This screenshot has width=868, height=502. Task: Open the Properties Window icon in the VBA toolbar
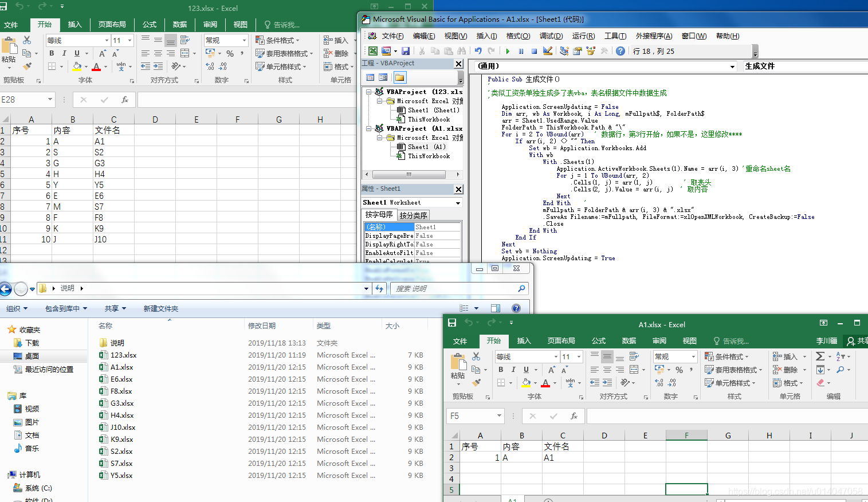(578, 51)
